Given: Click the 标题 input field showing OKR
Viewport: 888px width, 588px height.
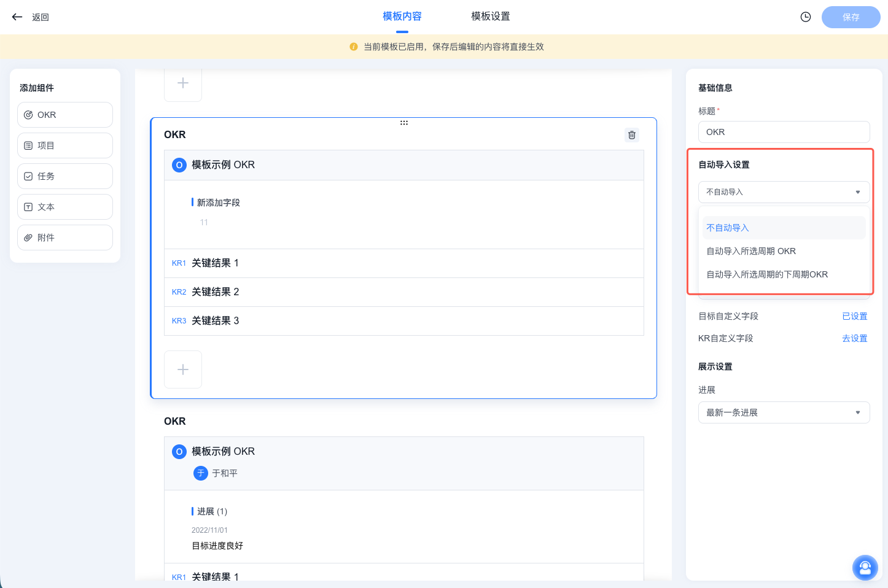Looking at the screenshot, I should tap(784, 131).
